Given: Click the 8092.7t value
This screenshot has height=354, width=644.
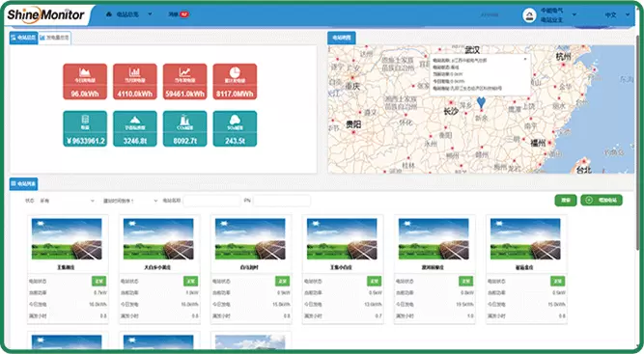Looking at the screenshot, I should pyautogui.click(x=184, y=141).
